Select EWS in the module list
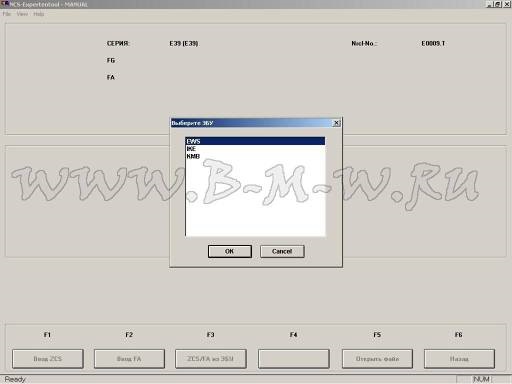 (x=255, y=141)
